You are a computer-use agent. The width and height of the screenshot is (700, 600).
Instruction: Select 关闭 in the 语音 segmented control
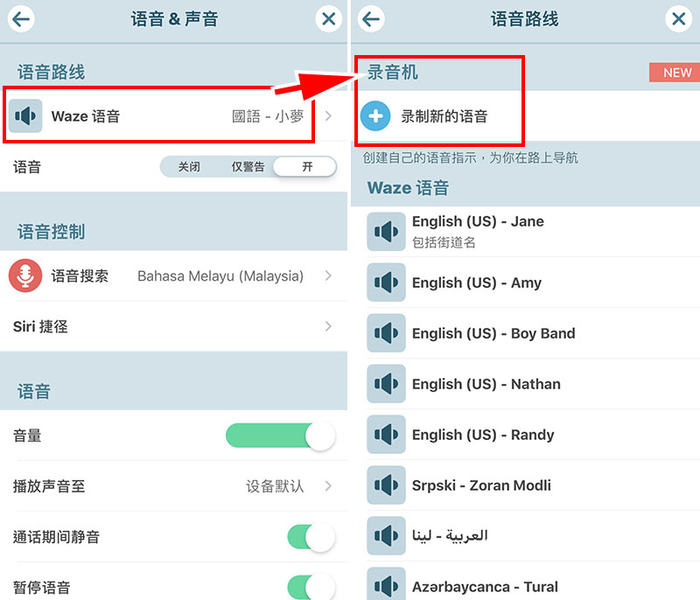point(189,167)
